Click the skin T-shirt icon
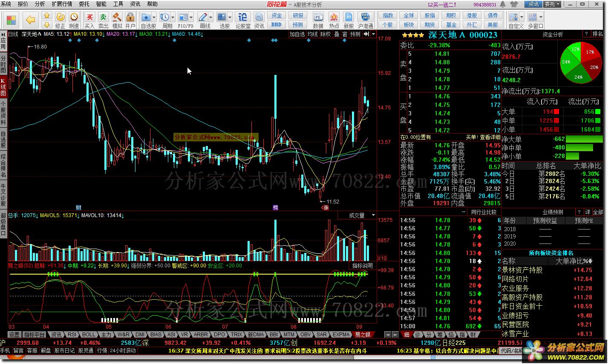608x364 pixels. coord(513,4)
